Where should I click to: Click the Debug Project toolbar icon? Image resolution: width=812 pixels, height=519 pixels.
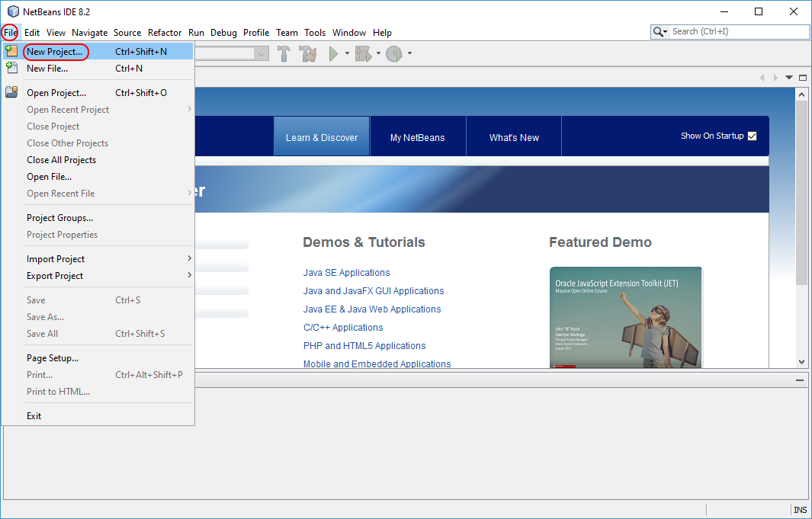click(x=363, y=53)
